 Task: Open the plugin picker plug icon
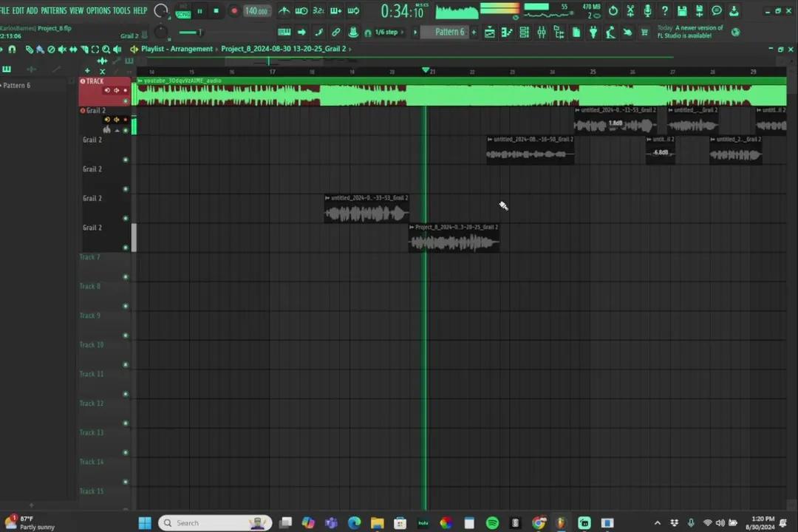pyautogui.click(x=593, y=33)
